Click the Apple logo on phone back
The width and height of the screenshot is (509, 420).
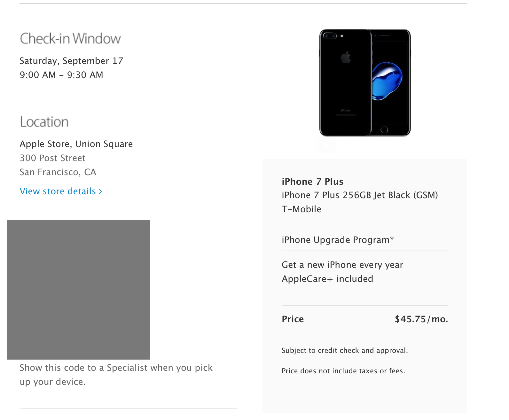tap(346, 57)
